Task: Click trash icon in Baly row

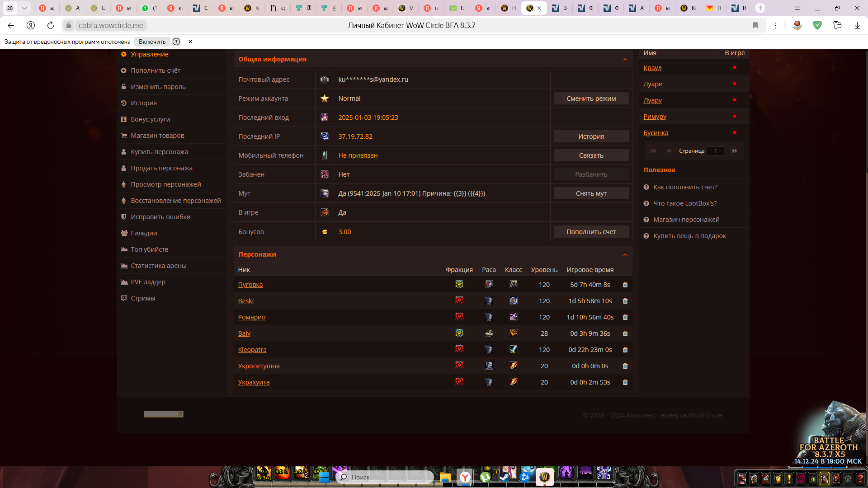Action: (x=625, y=333)
